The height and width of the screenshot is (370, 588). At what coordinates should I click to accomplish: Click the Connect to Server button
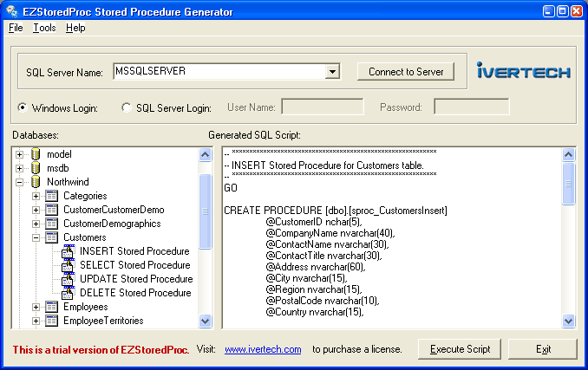pyautogui.click(x=406, y=72)
